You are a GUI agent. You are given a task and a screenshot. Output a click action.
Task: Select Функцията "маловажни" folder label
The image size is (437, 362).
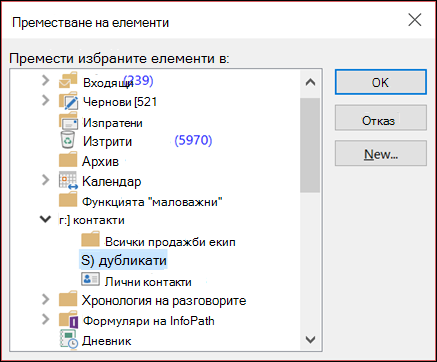click(152, 202)
